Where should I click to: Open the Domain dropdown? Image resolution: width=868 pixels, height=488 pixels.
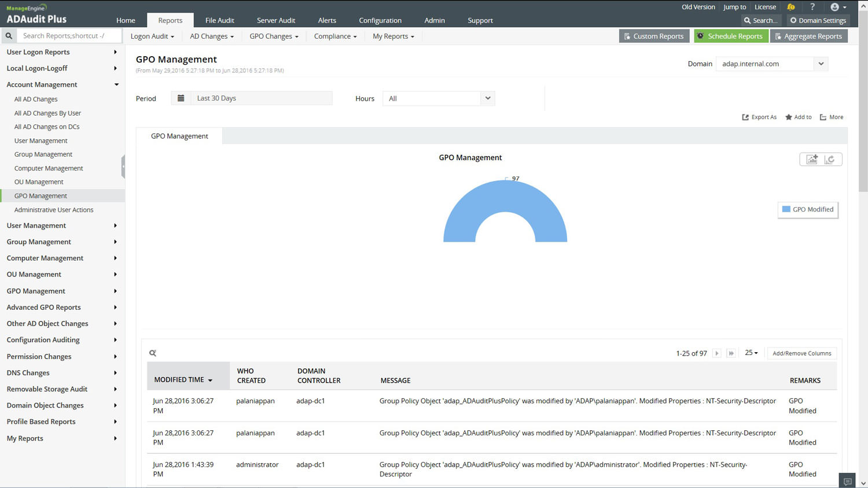pyautogui.click(x=821, y=64)
